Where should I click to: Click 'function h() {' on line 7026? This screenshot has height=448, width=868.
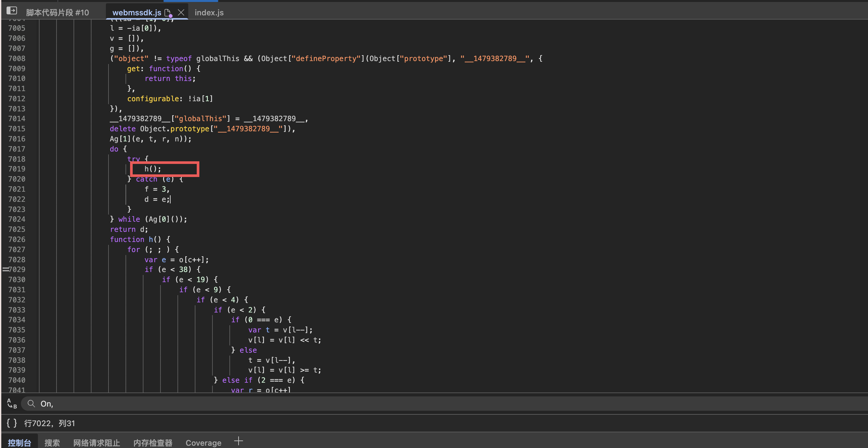[x=140, y=239]
